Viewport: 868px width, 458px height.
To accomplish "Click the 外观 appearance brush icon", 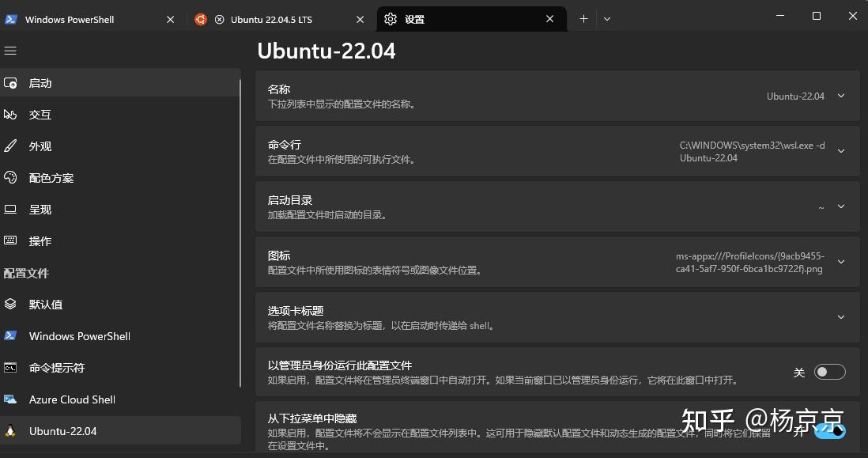I will click(10, 146).
